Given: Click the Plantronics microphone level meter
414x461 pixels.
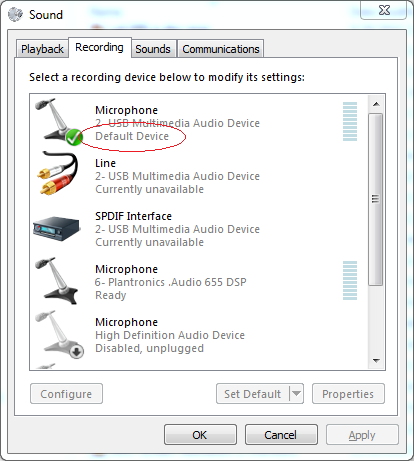Looking at the screenshot, I should 350,281.
